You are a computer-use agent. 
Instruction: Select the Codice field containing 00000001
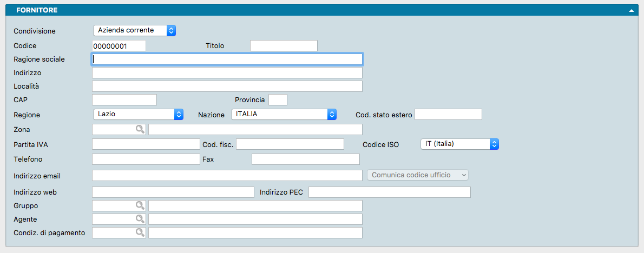pyautogui.click(x=119, y=46)
